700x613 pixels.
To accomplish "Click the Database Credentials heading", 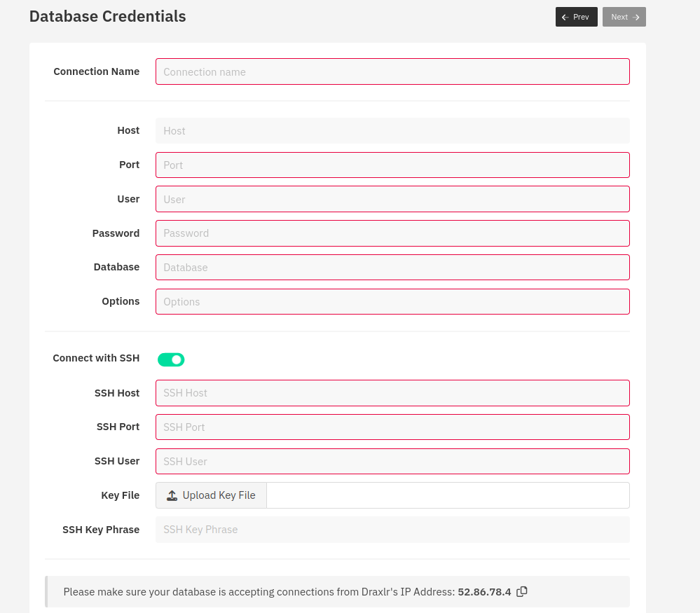I will 108,17.
